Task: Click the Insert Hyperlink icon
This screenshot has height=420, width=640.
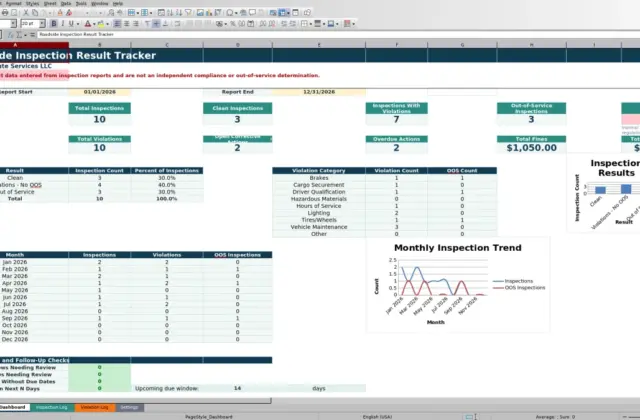Action: [x=243, y=13]
